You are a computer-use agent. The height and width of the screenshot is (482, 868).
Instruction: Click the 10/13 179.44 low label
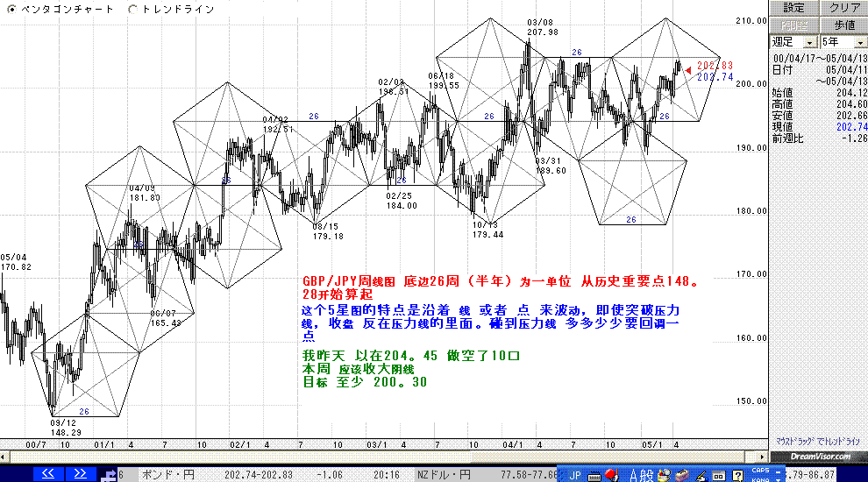tap(487, 230)
